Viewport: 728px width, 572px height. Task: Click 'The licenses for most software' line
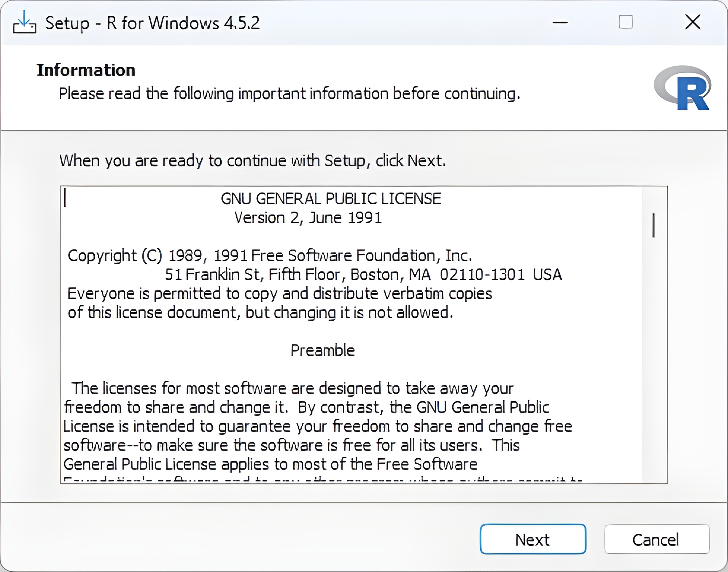[x=292, y=389]
